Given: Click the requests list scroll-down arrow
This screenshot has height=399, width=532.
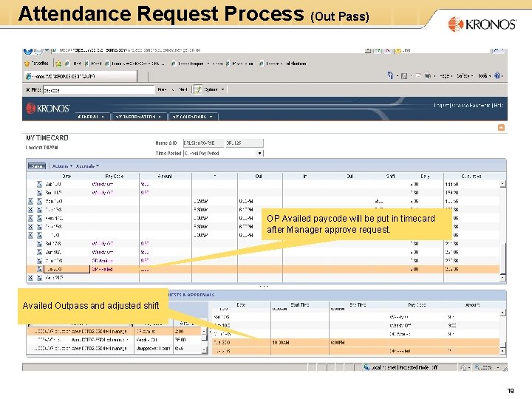Looking at the screenshot, I should click(x=503, y=351).
